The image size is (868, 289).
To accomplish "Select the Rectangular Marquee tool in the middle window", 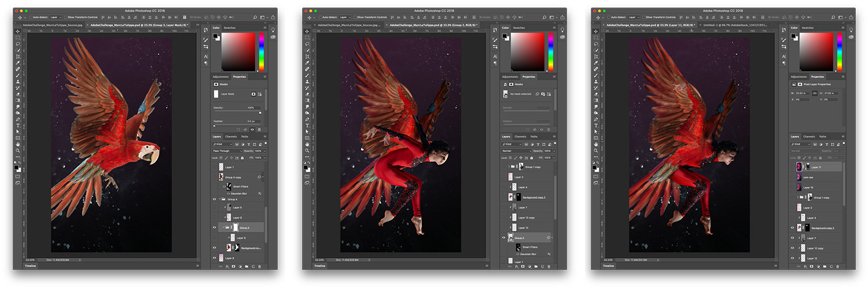I will click(x=307, y=38).
